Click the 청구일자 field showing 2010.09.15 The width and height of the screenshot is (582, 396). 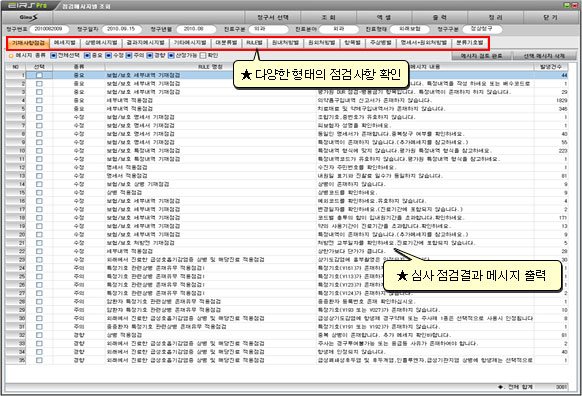click(121, 29)
